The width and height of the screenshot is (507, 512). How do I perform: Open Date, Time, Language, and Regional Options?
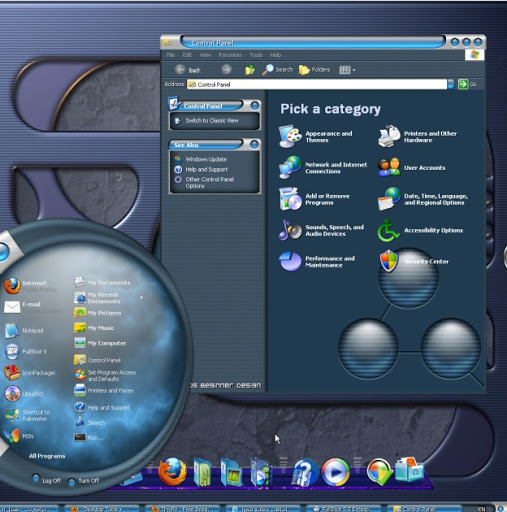[x=423, y=199]
